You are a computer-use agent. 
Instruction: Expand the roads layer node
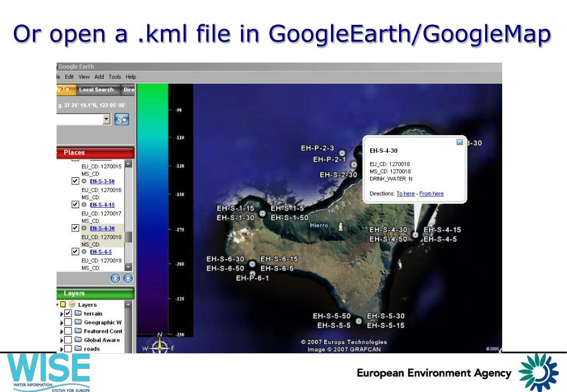coord(62,349)
